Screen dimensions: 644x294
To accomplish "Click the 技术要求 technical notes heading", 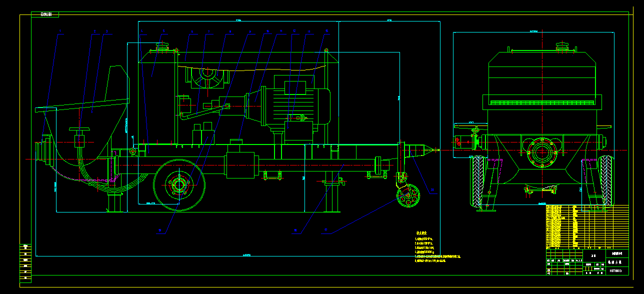I will pyautogui.click(x=422, y=233).
